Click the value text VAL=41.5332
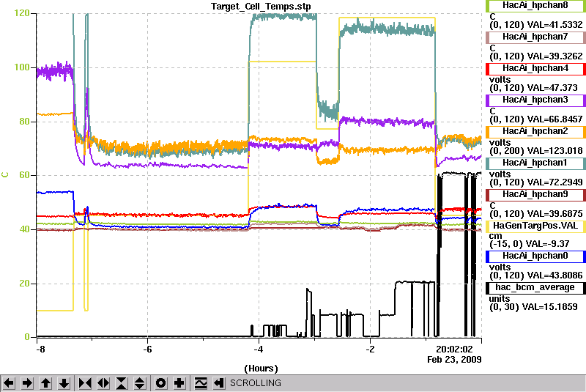Image resolution: width=586 pixels, height=392 pixels. tap(555, 25)
